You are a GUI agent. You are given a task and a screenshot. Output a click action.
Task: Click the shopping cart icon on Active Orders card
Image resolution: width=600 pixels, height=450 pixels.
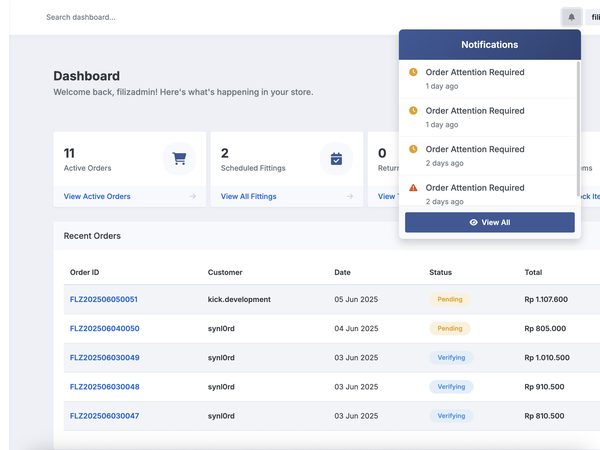click(x=179, y=158)
